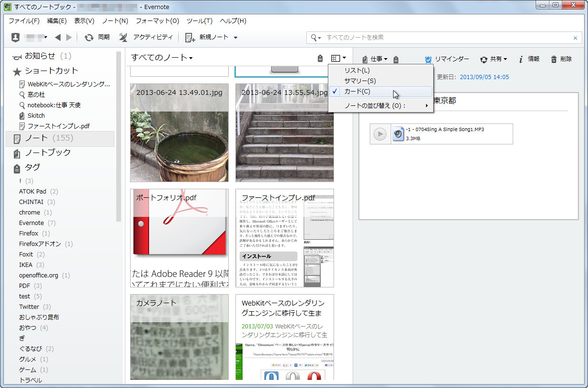Go back with the left arrow
The width and height of the screenshot is (588, 388).
58,37
